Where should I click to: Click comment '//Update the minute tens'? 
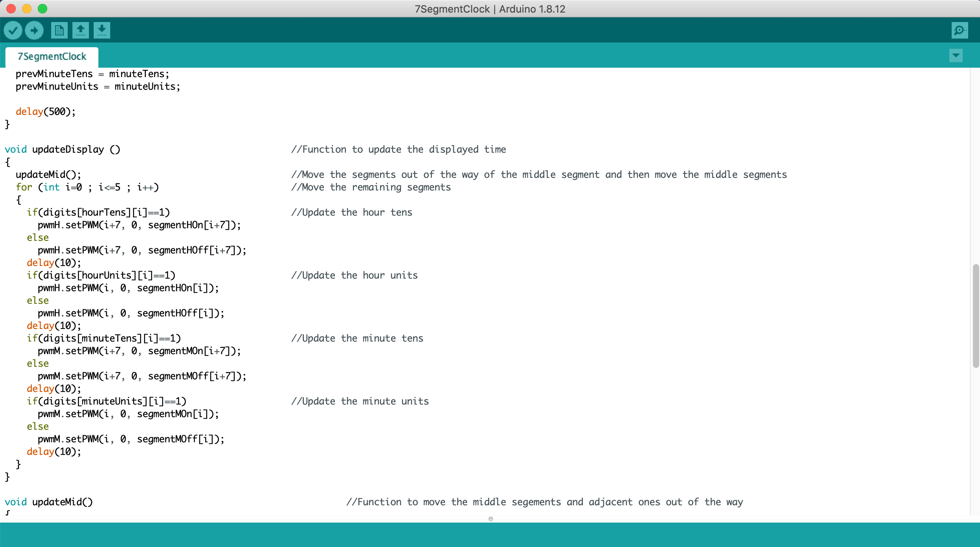point(357,338)
